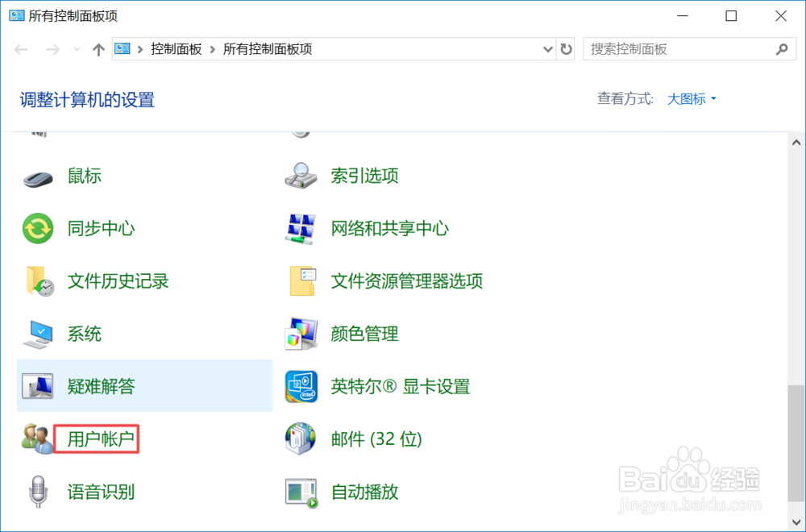Open recent locations arrow next to back button

77,48
